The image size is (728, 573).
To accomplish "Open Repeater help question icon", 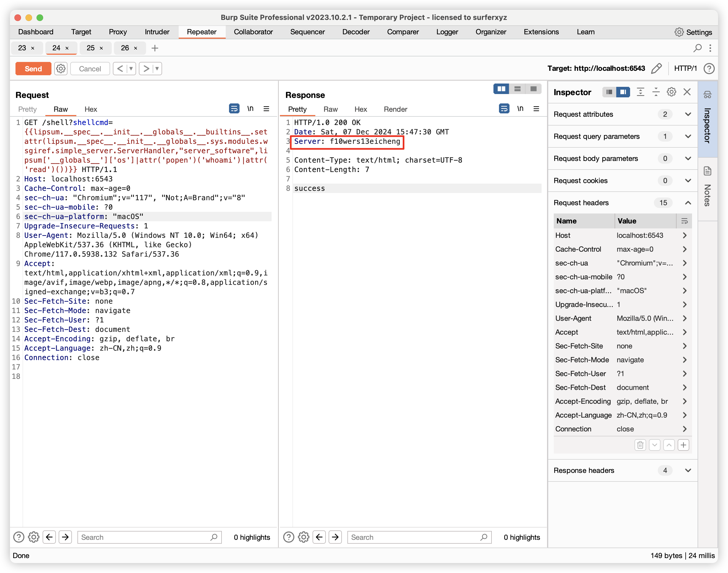I will (x=709, y=68).
